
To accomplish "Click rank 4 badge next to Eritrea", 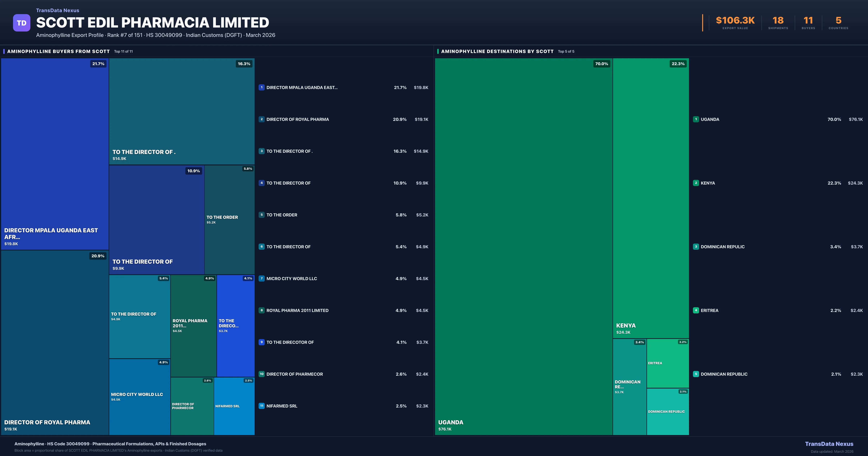I will (696, 310).
